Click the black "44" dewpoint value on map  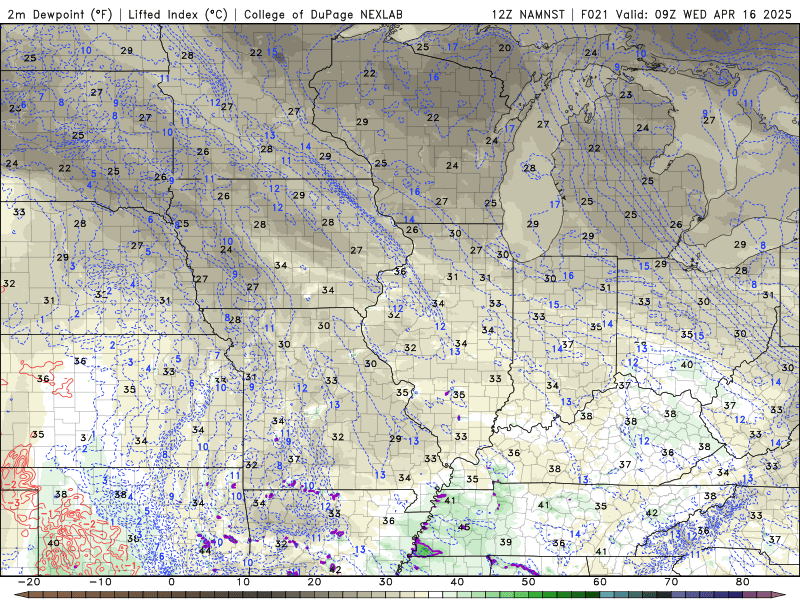pyautogui.click(x=205, y=550)
